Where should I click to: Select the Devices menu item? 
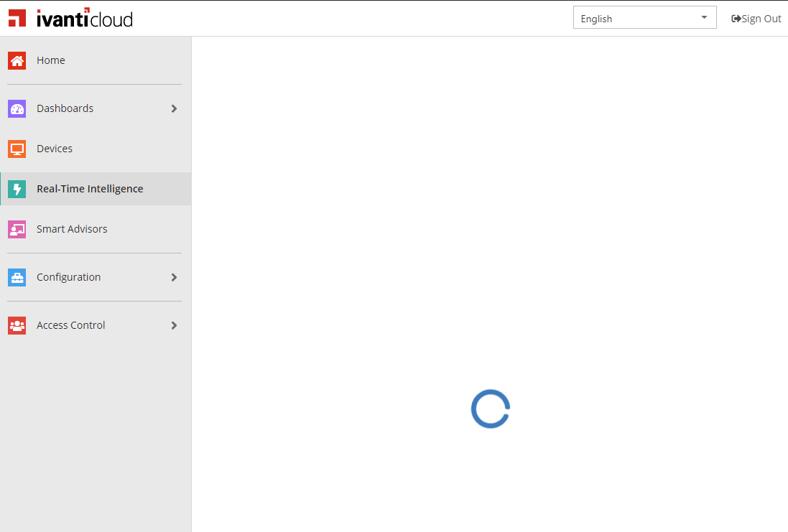click(54, 149)
